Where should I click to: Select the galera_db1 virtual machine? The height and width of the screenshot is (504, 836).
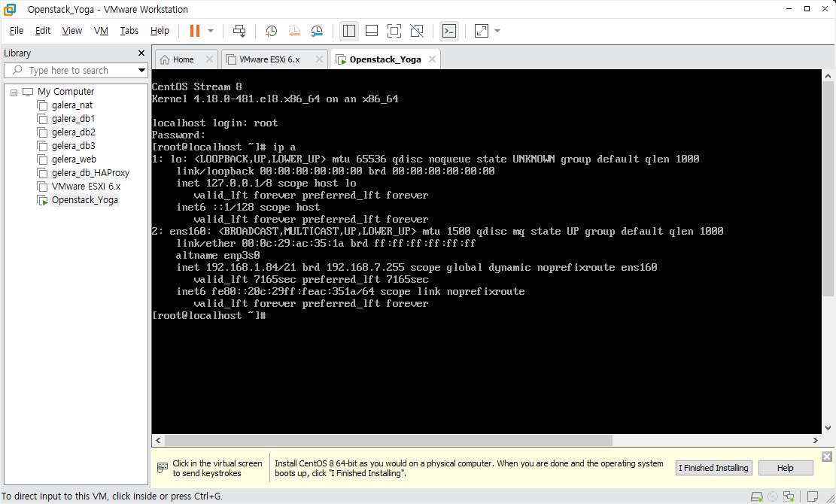pos(73,119)
